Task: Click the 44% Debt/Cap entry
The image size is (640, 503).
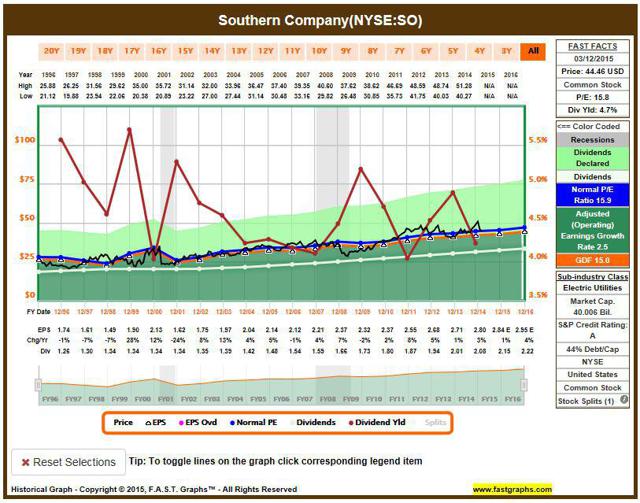Action: tap(593, 349)
